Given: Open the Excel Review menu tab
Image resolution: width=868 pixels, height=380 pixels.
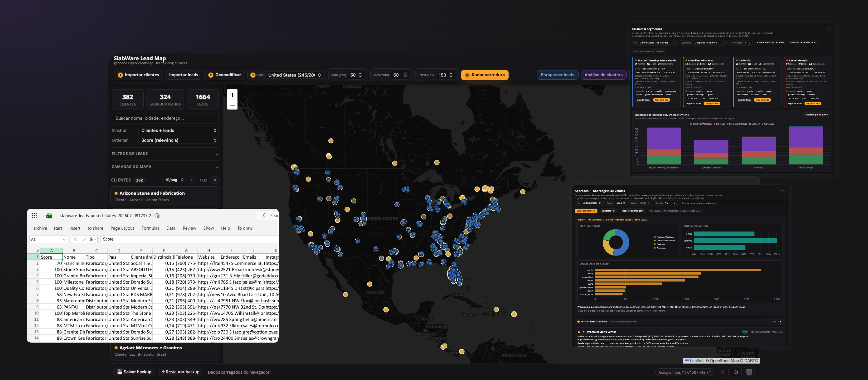Looking at the screenshot, I should [189, 228].
